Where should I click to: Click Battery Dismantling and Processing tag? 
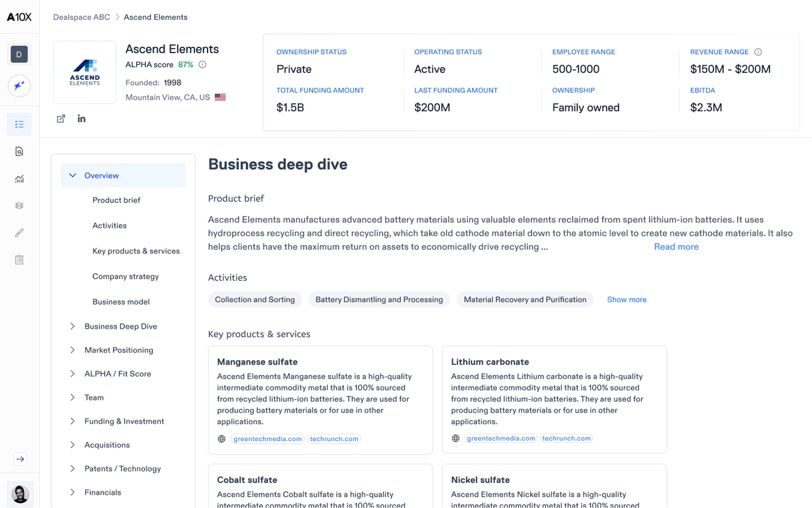379,299
